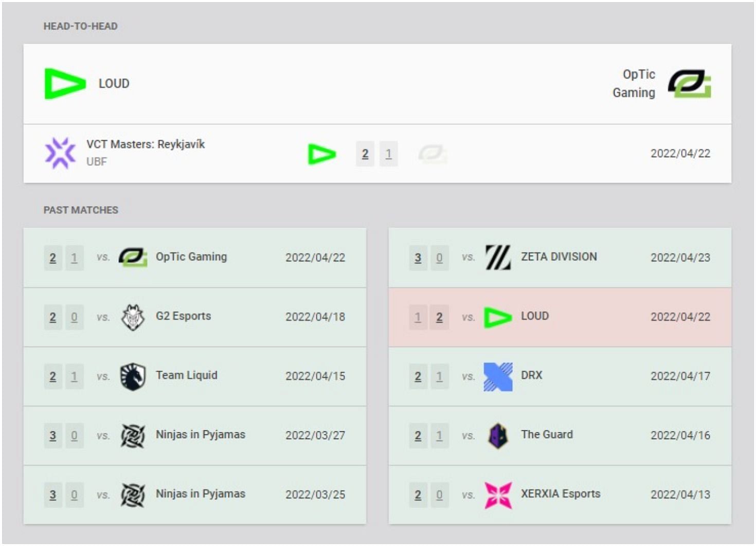Open Team Liquid past match
756x546 pixels.
click(195, 376)
